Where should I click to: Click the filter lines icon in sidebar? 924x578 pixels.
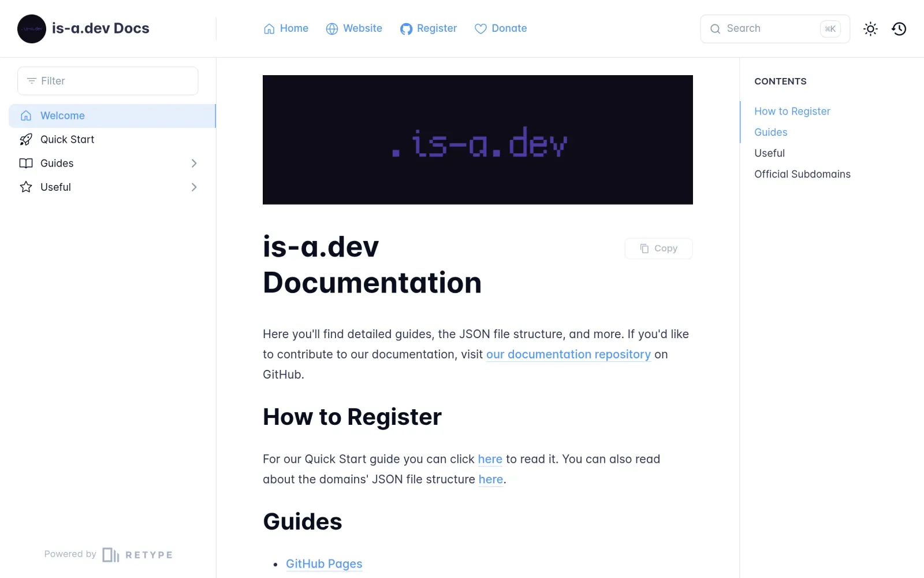coord(32,81)
